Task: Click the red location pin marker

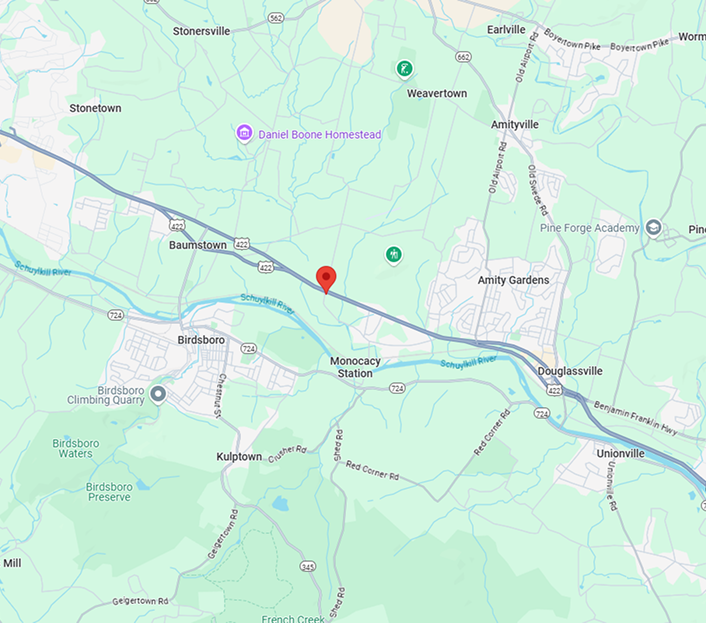Action: (x=326, y=280)
